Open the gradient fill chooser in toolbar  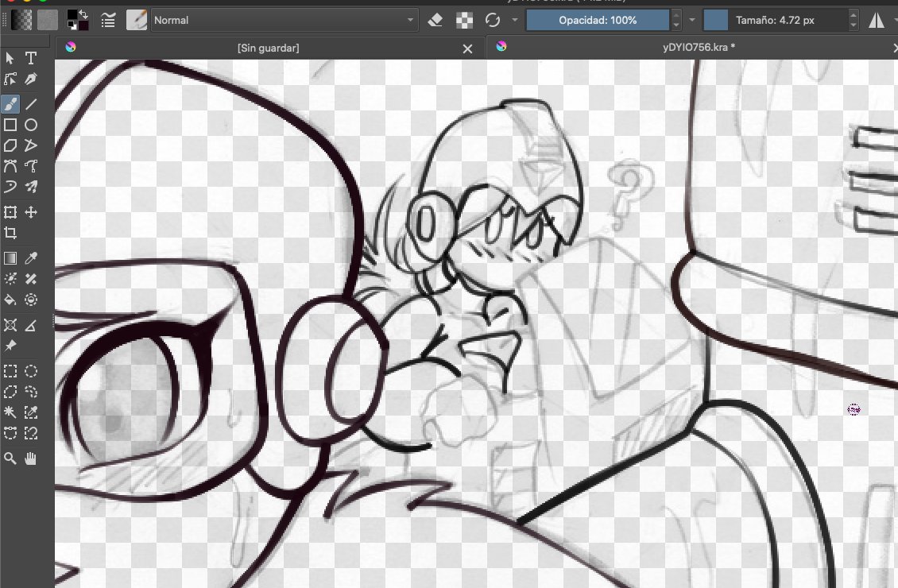[21, 20]
